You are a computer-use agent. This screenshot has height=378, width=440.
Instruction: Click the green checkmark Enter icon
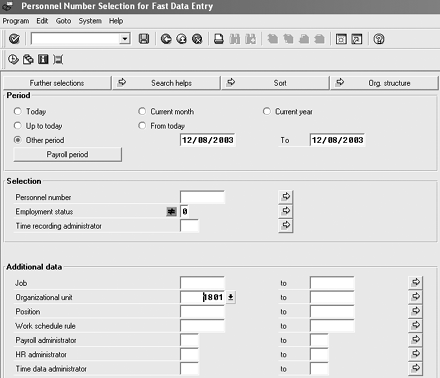point(14,39)
